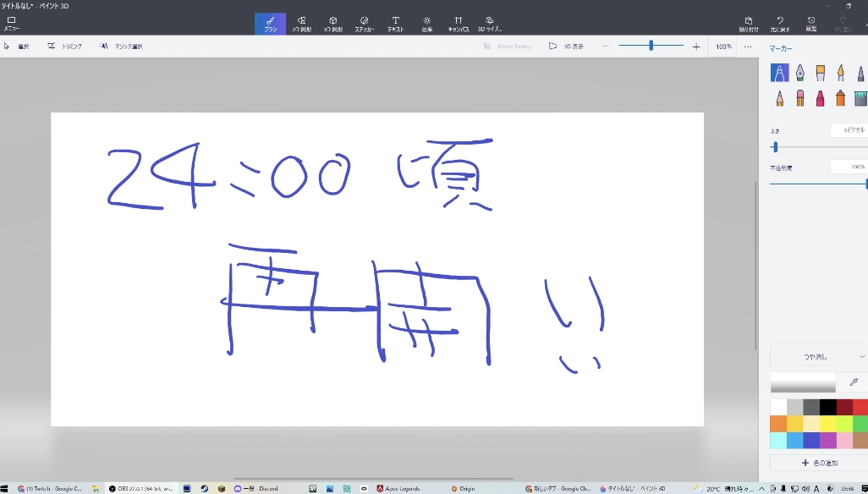Select the light gray color swatch
The width and height of the screenshot is (868, 494).
pyautogui.click(x=795, y=407)
